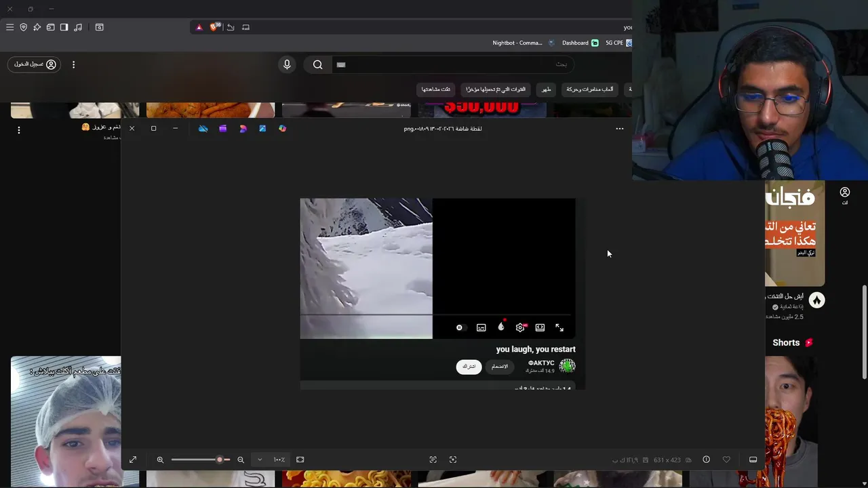Select the 'طهي' filter chip
This screenshot has width=868, height=488.
[546, 89]
